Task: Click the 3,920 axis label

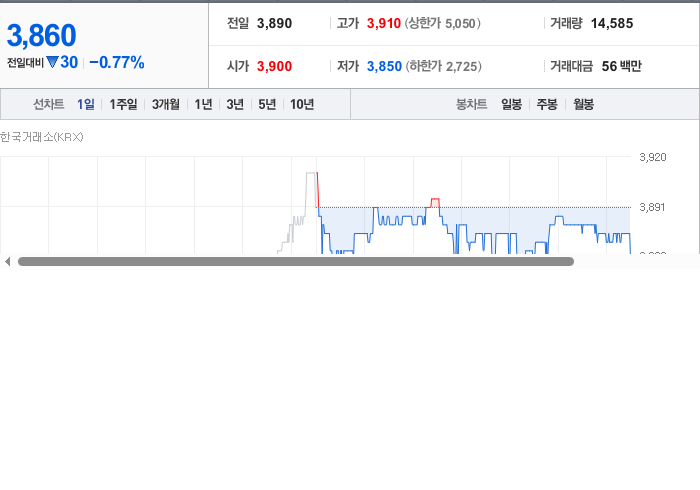Action: click(x=653, y=157)
